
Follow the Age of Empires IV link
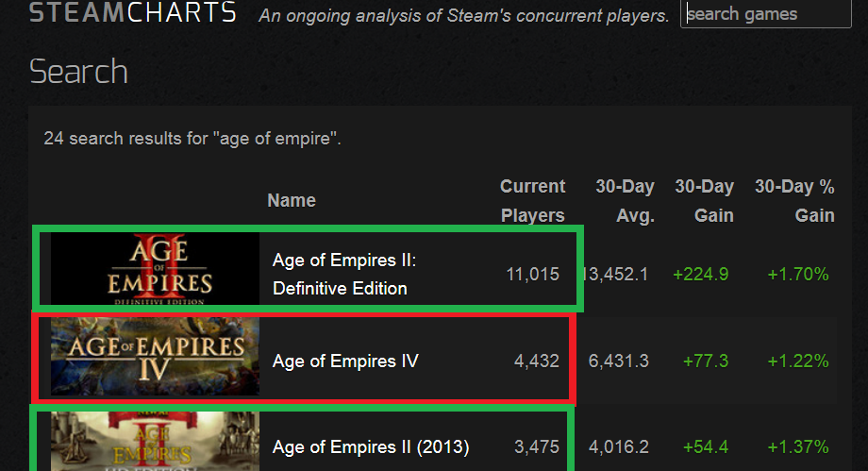[x=345, y=362]
